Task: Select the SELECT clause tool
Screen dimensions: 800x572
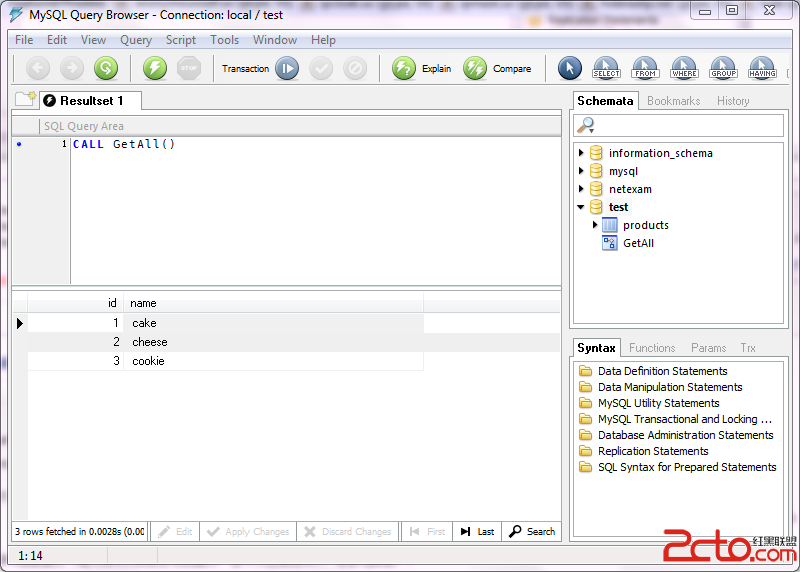Action: [606, 68]
